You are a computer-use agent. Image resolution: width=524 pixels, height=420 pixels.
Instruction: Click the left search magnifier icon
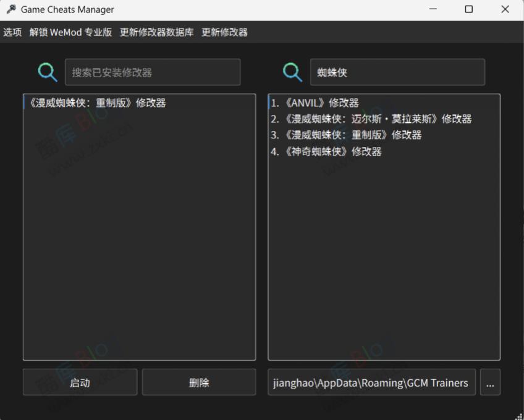48,72
